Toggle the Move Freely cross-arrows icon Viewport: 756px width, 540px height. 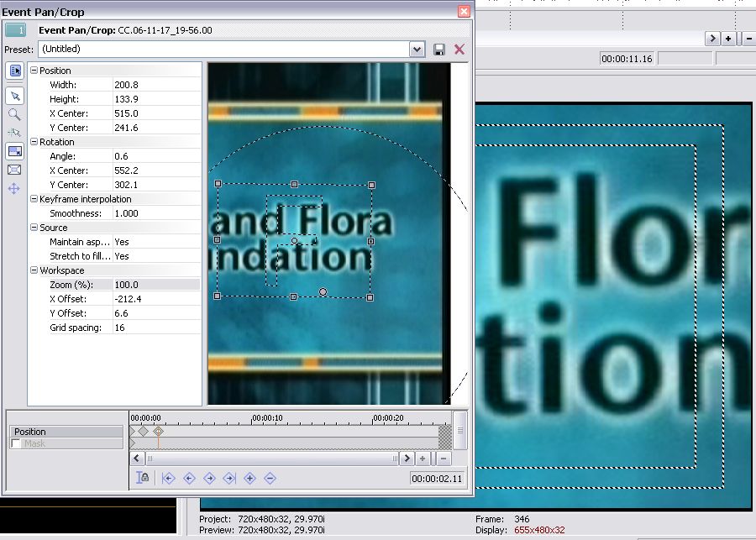[x=14, y=188]
